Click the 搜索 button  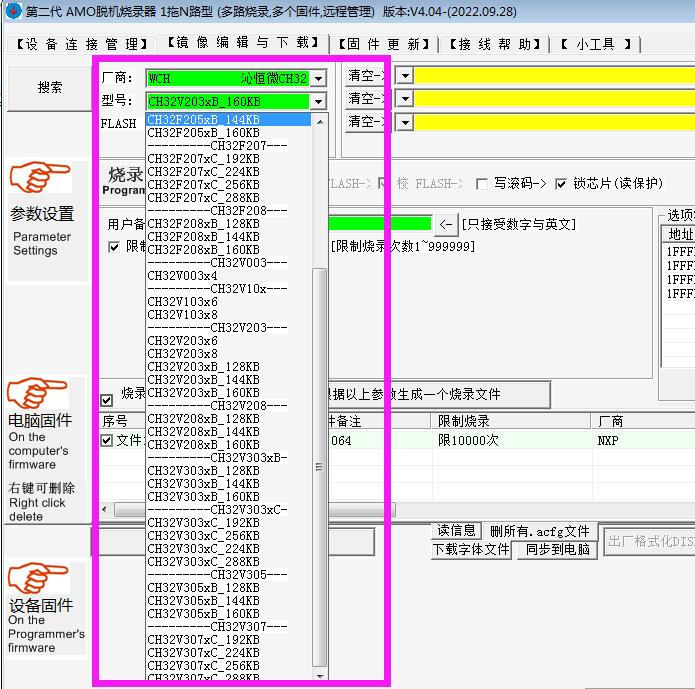pyautogui.click(x=50, y=87)
